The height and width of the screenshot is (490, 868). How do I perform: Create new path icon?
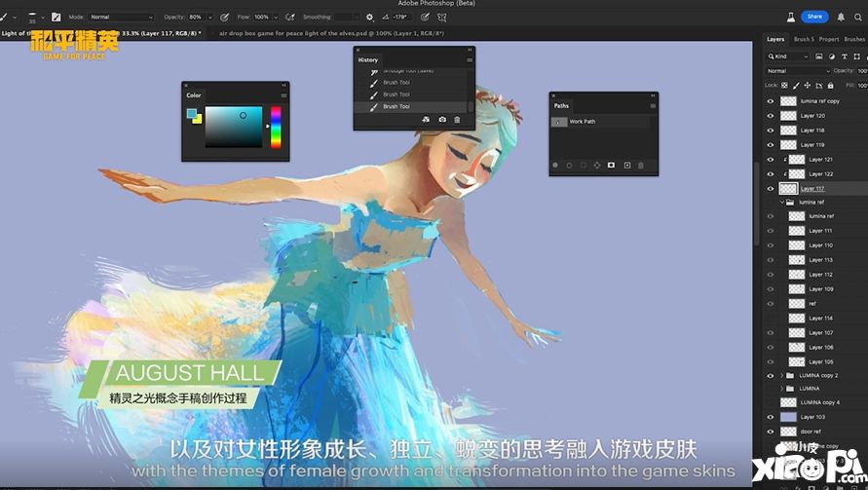(627, 165)
